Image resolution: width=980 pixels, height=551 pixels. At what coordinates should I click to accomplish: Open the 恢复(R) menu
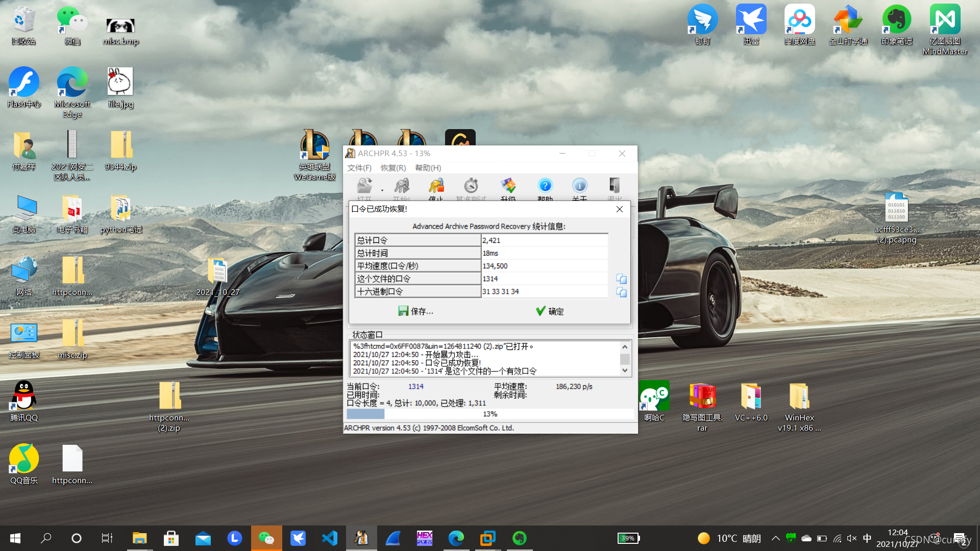(393, 168)
